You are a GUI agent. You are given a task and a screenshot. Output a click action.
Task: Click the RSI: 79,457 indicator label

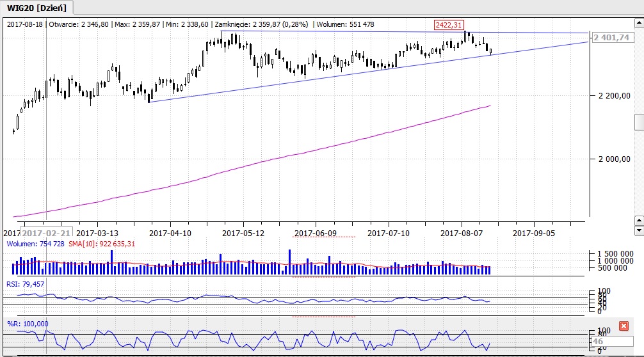click(25, 283)
